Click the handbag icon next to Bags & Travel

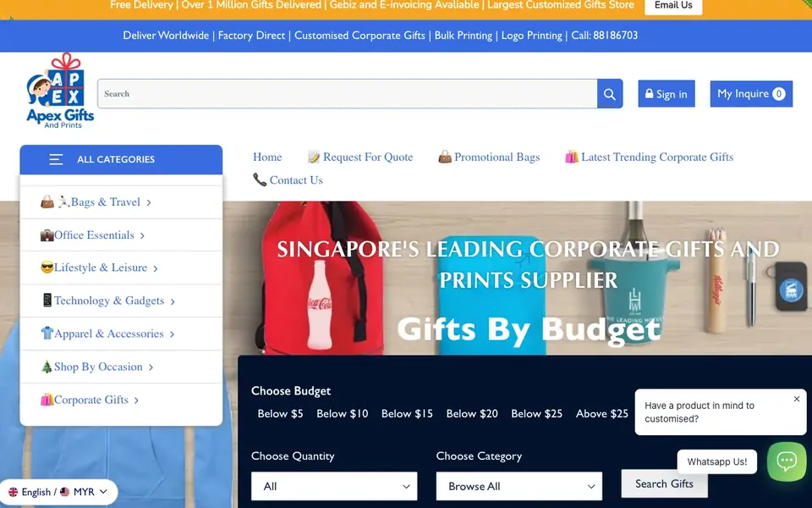[x=47, y=202]
